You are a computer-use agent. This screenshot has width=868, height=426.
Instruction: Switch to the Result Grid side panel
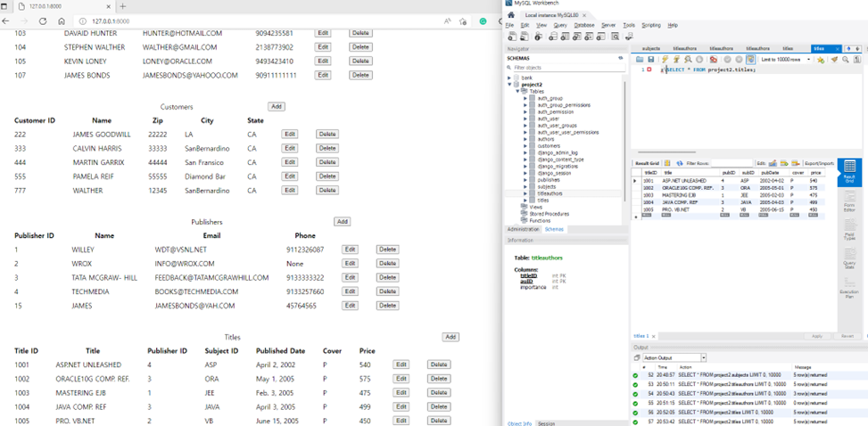click(849, 173)
